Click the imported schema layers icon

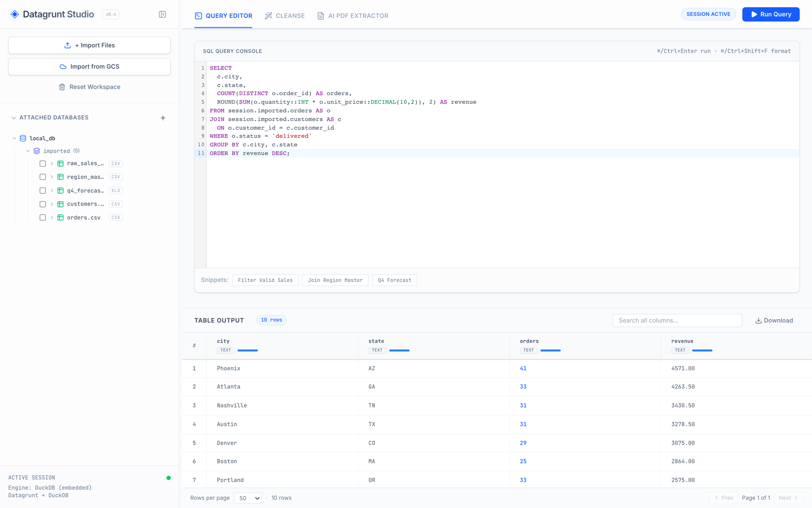coord(37,151)
